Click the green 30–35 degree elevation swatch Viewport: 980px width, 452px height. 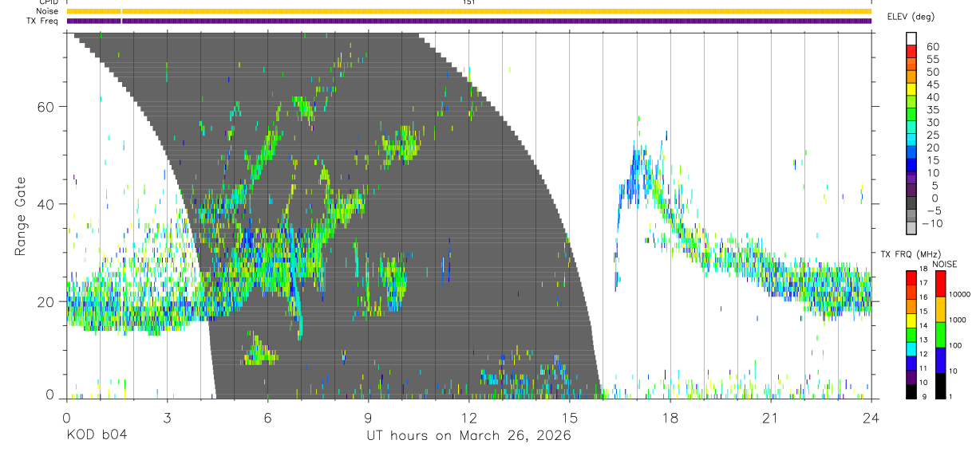912,116
